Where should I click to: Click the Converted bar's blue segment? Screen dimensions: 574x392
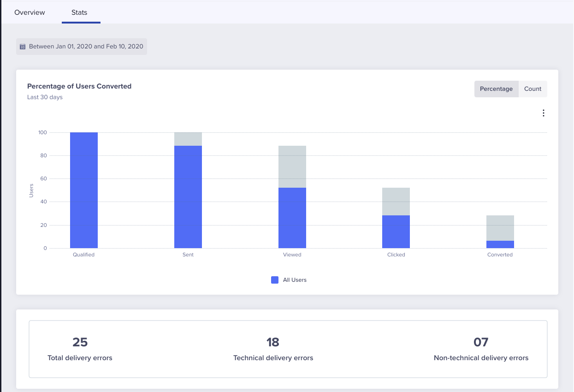click(x=500, y=244)
